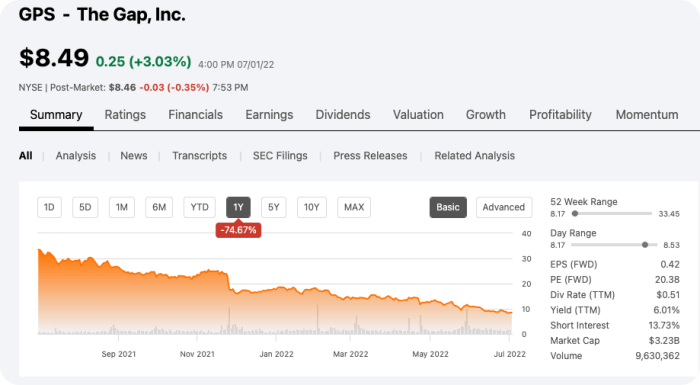
Task: Show Related Analysis articles
Action: click(475, 156)
